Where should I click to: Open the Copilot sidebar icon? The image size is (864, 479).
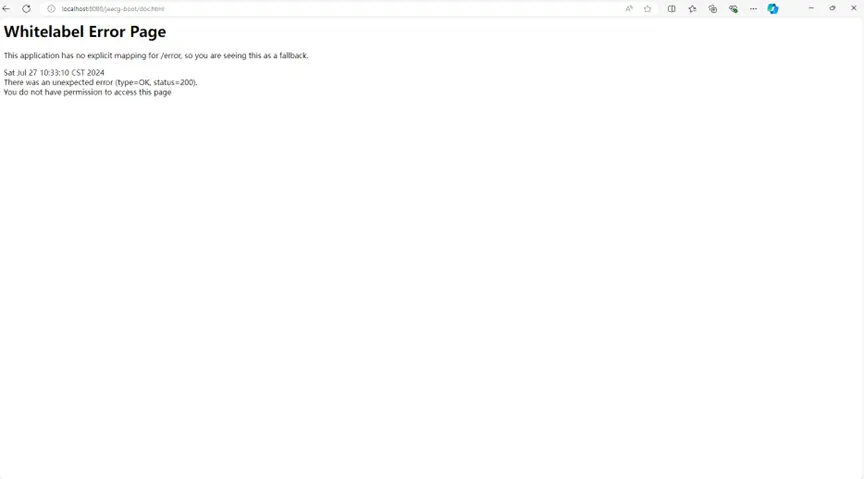coord(773,9)
